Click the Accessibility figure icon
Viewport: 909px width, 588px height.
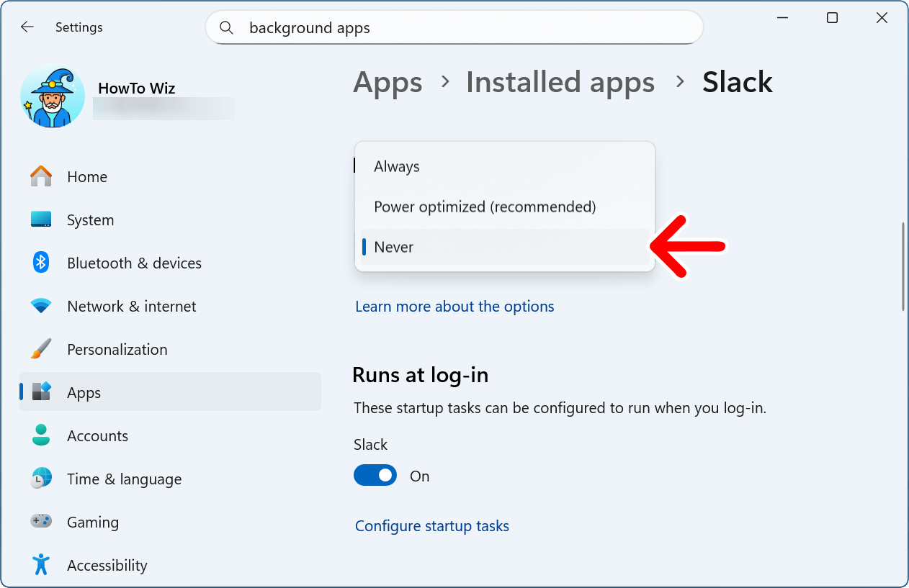41,565
